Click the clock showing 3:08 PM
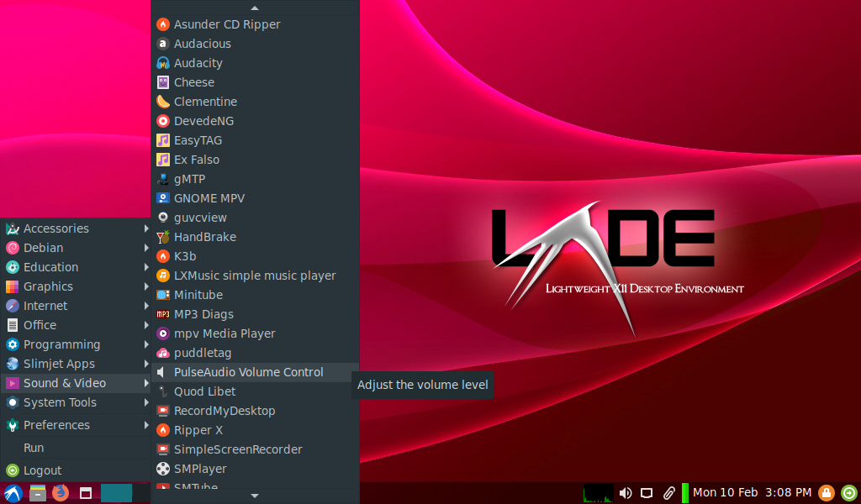The width and height of the screenshot is (861, 504). 752,492
